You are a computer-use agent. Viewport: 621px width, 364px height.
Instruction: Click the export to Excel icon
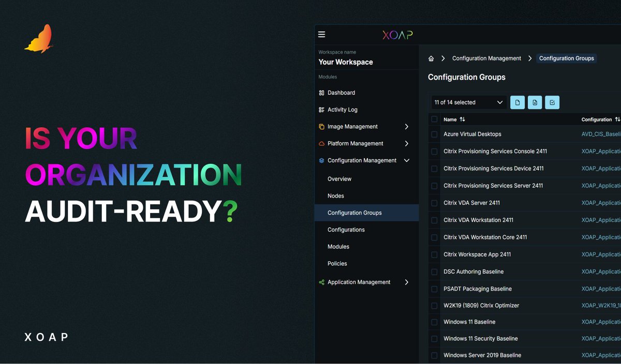point(535,102)
